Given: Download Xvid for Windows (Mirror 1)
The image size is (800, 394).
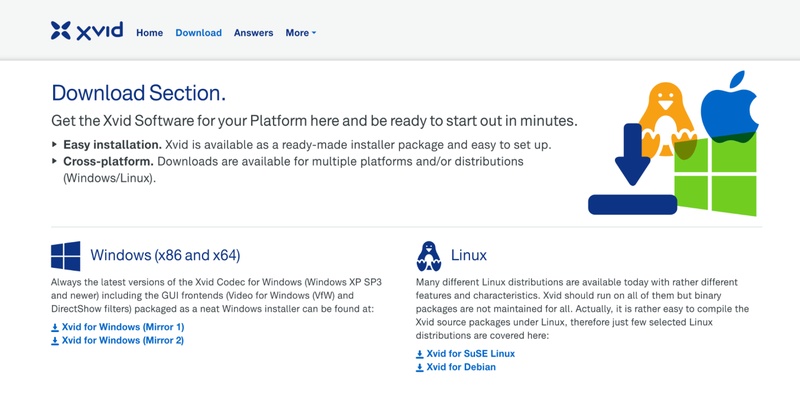Looking at the screenshot, I should pyautogui.click(x=122, y=327).
